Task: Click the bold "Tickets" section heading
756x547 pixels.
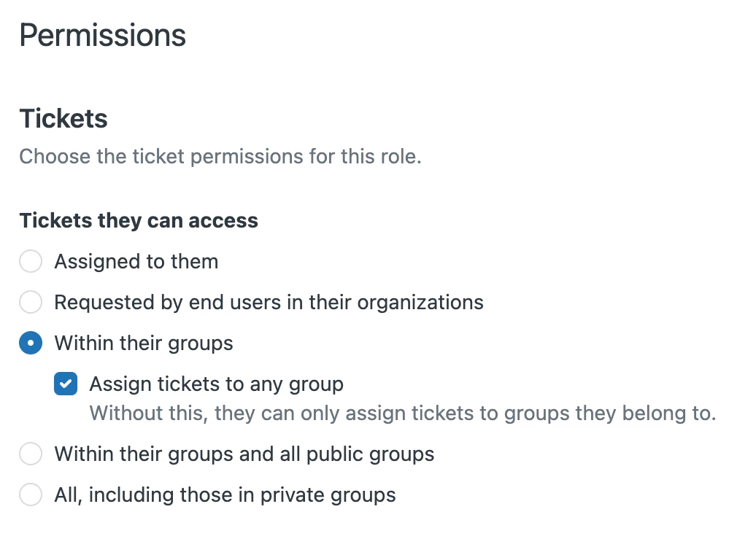Action: click(x=63, y=119)
